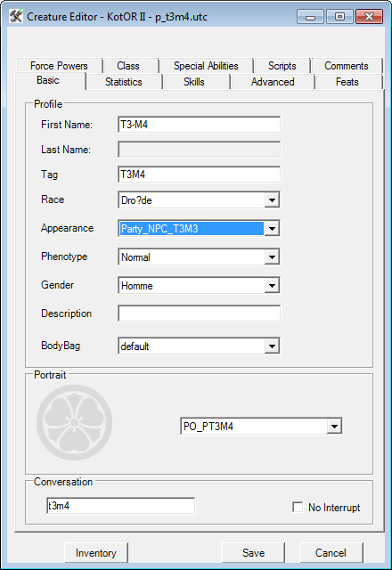Click the Inventory button

tap(96, 553)
